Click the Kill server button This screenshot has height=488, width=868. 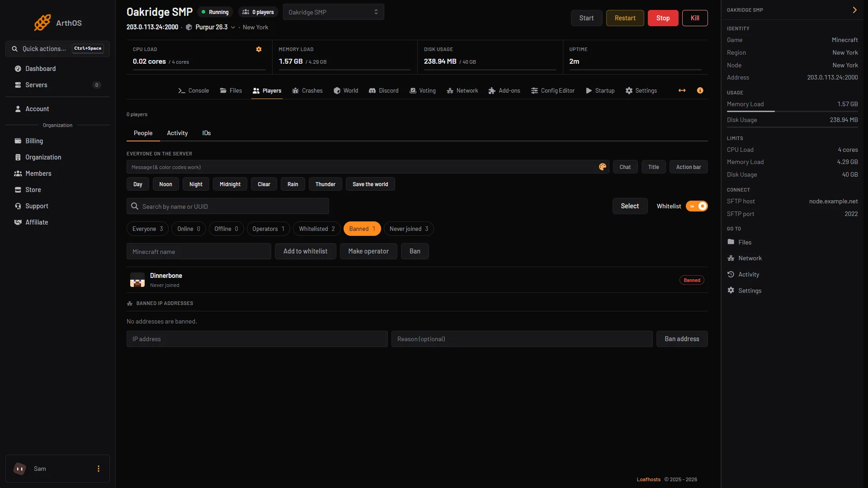(695, 18)
